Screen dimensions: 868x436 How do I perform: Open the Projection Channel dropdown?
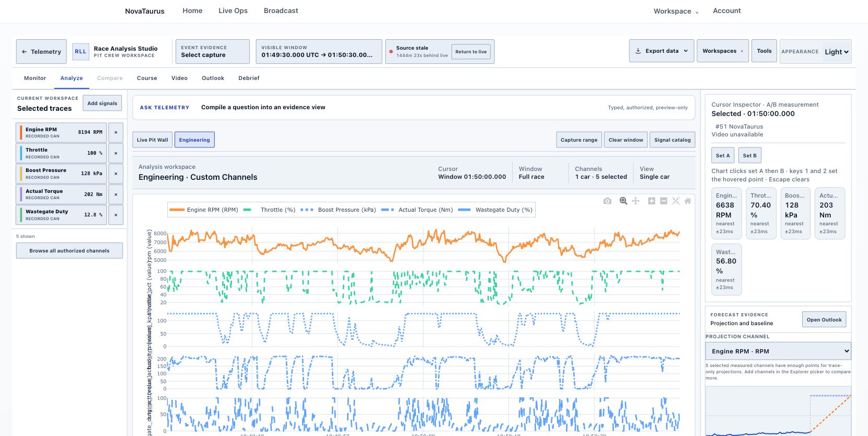click(778, 351)
